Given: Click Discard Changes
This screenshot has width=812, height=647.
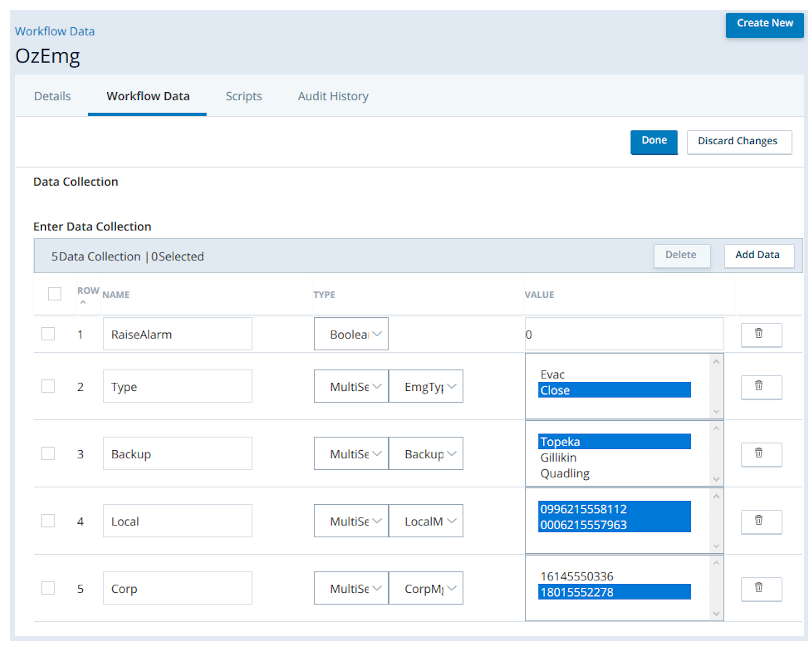Looking at the screenshot, I should coord(739,141).
